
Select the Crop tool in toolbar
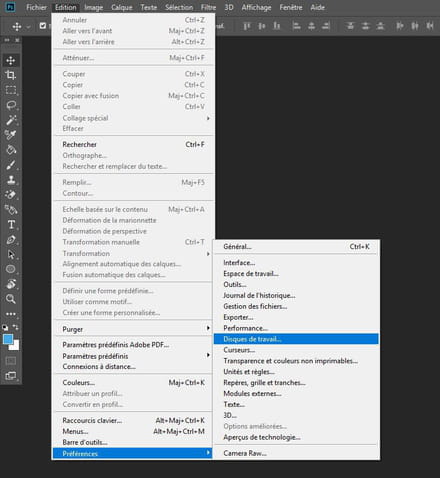(11, 75)
